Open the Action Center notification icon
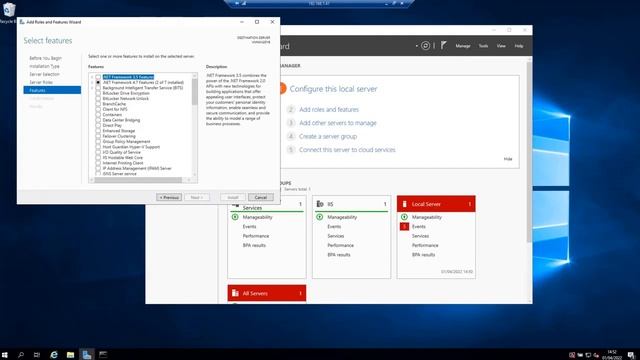640x360 pixels. pyautogui.click(x=631, y=355)
